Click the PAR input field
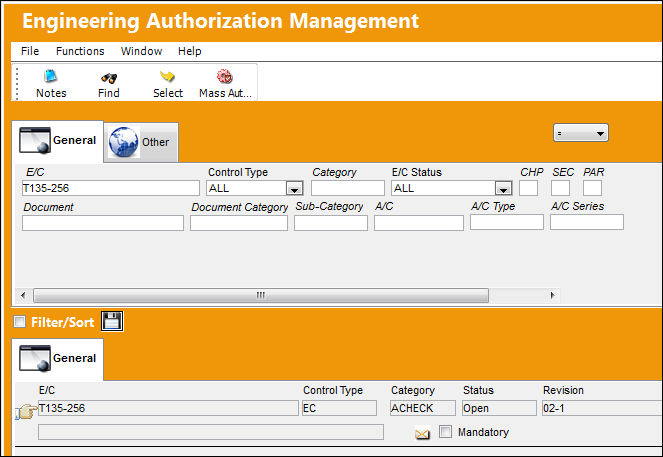 (x=592, y=188)
